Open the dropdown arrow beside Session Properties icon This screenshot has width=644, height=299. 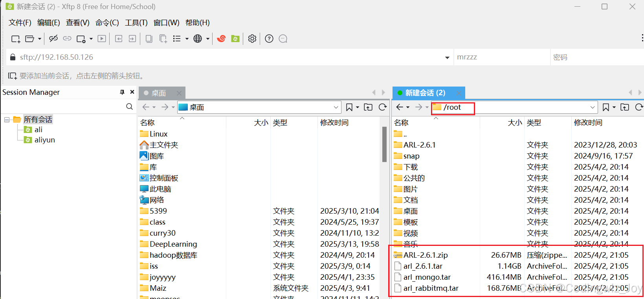91,39
